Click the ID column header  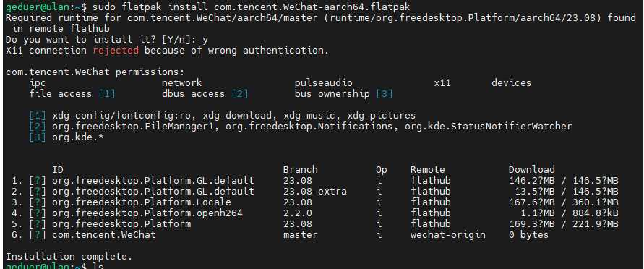tap(58, 170)
